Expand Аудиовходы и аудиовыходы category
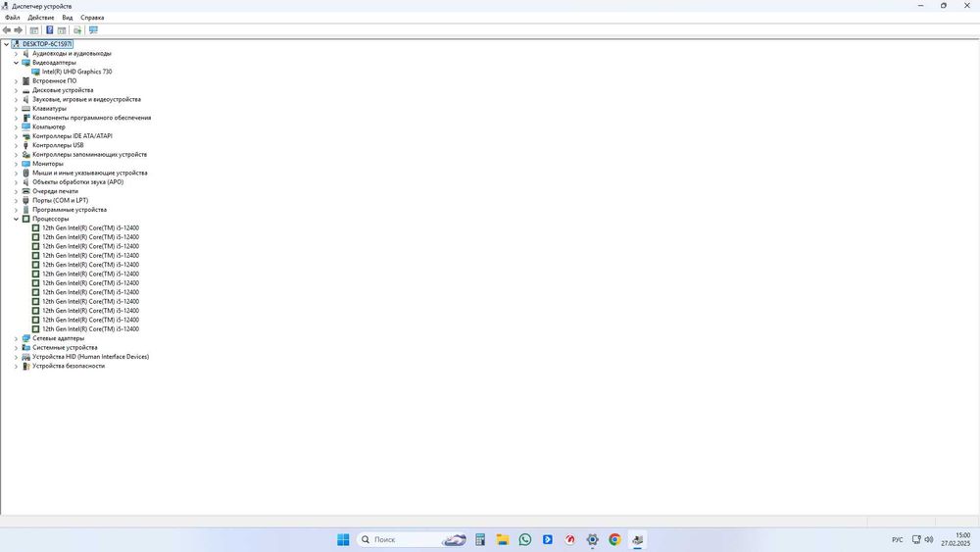Screen dimensions: 980x552 [17, 54]
